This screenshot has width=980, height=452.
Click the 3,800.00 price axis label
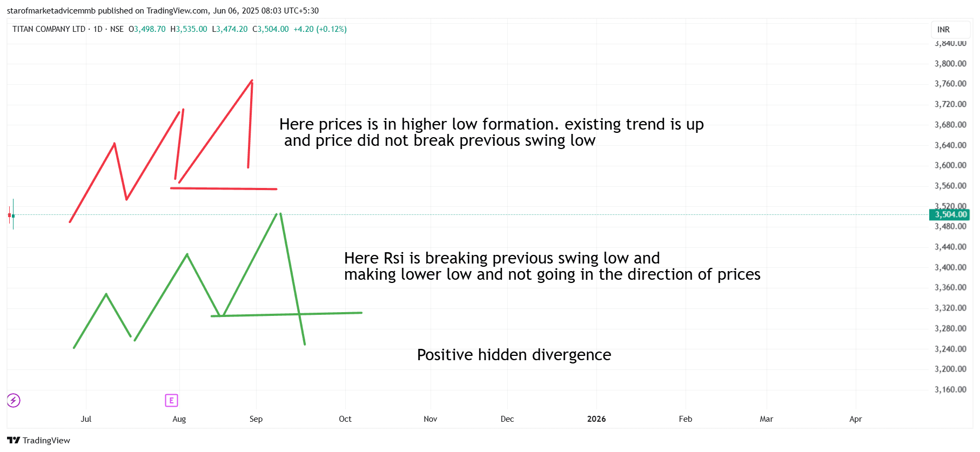(950, 64)
